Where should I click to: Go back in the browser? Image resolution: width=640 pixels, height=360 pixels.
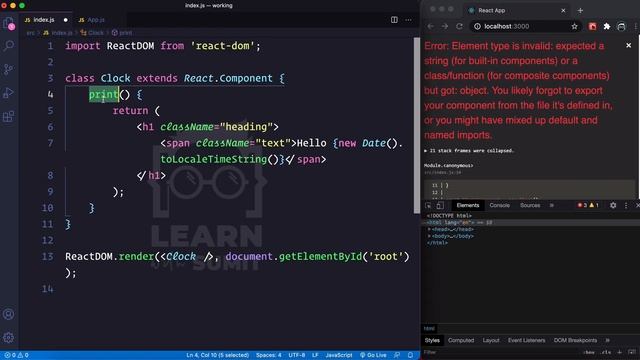pyautogui.click(x=431, y=26)
